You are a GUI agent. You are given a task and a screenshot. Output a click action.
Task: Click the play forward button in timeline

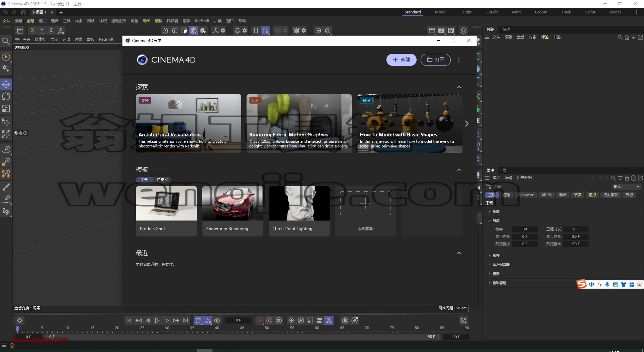point(157,320)
